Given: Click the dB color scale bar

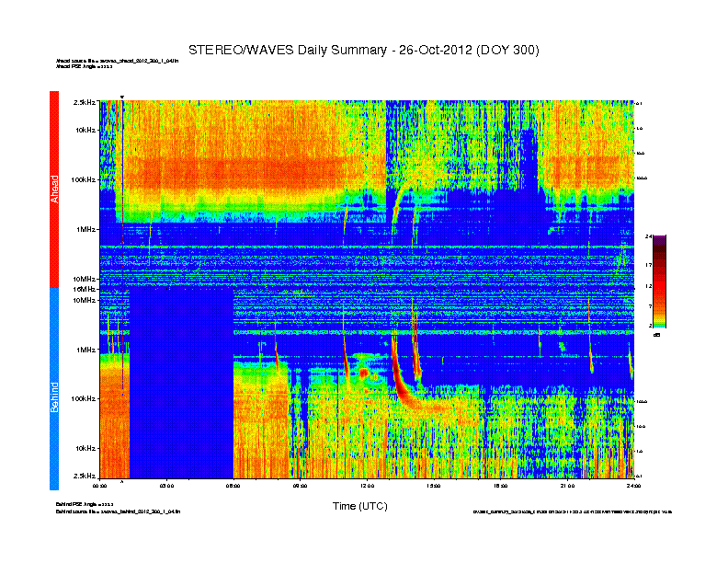Looking at the screenshot, I should click(658, 281).
